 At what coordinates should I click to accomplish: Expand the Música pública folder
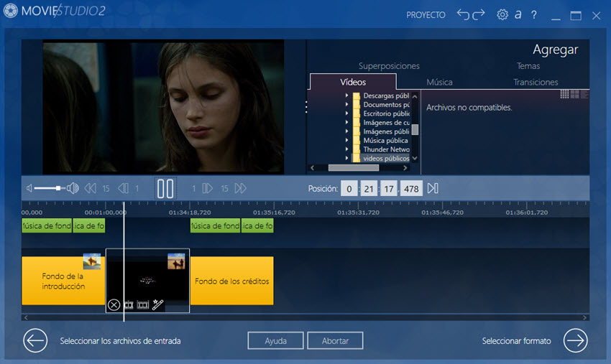tap(346, 140)
